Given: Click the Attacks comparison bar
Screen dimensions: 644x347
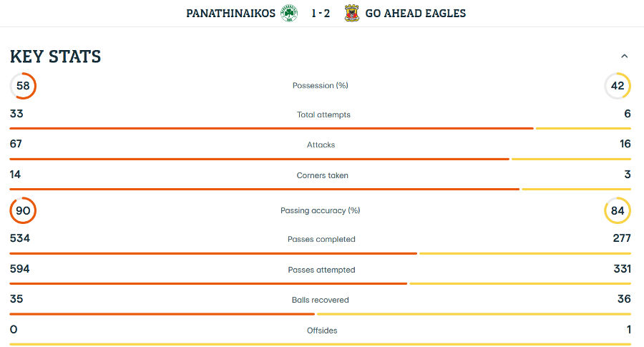Looking at the screenshot, I should (x=320, y=159).
